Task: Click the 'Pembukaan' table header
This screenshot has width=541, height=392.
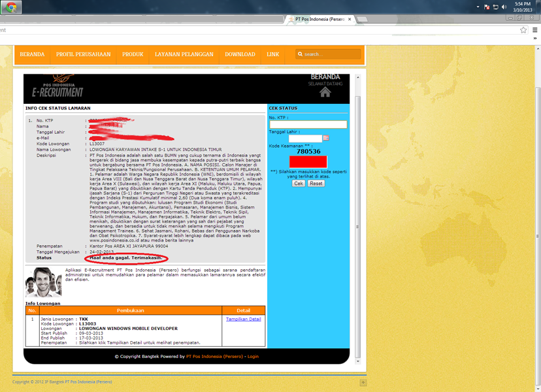Action: click(x=131, y=310)
